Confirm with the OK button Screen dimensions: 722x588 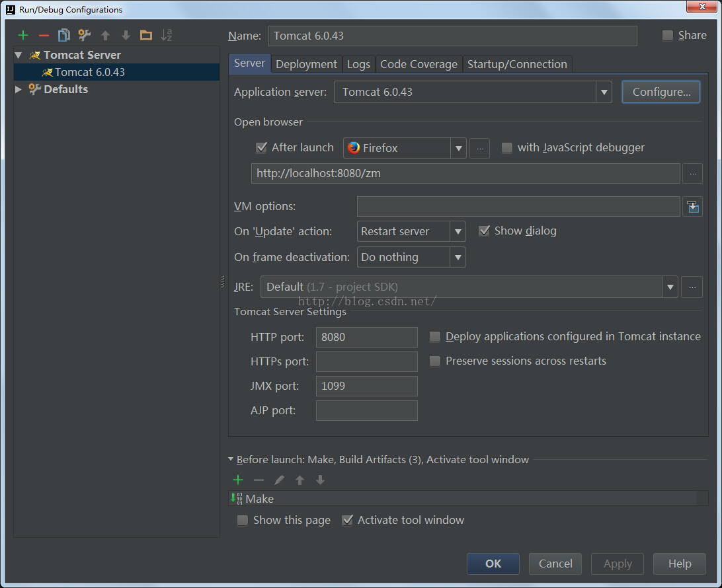point(493,564)
